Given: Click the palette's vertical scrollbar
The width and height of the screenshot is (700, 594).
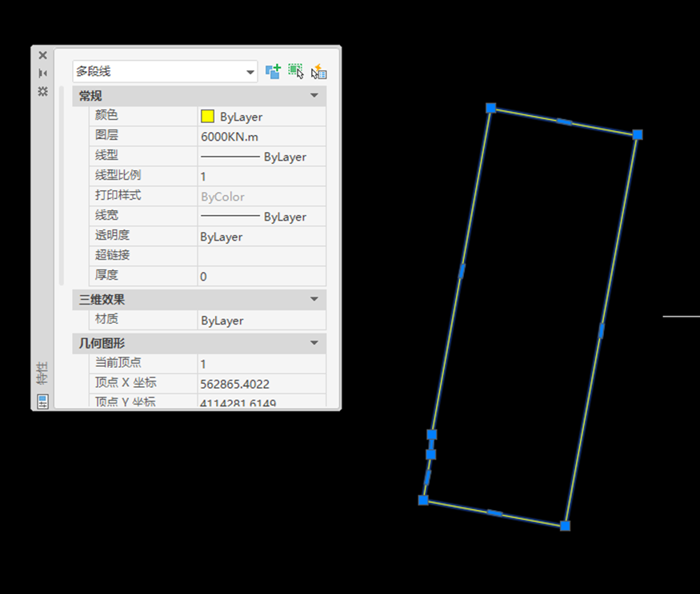Looking at the screenshot, I should coord(62,185).
